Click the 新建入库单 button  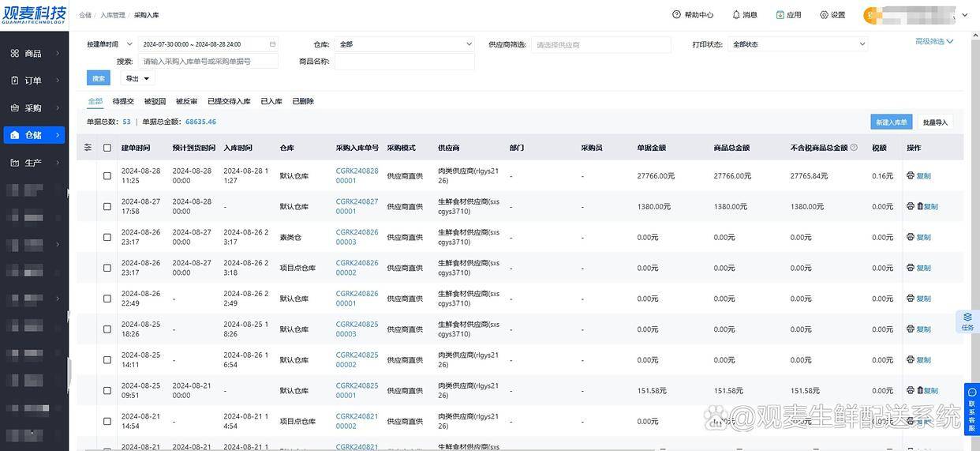(892, 122)
